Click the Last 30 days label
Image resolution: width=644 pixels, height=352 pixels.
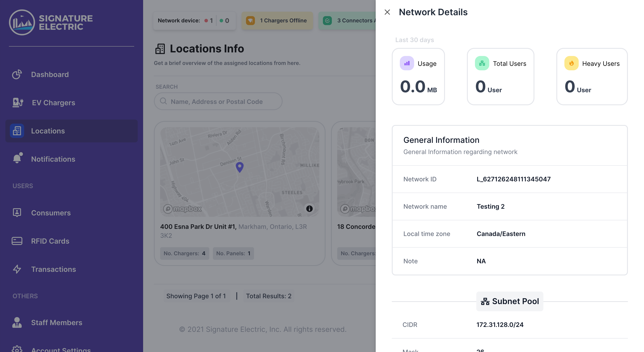[415, 40]
